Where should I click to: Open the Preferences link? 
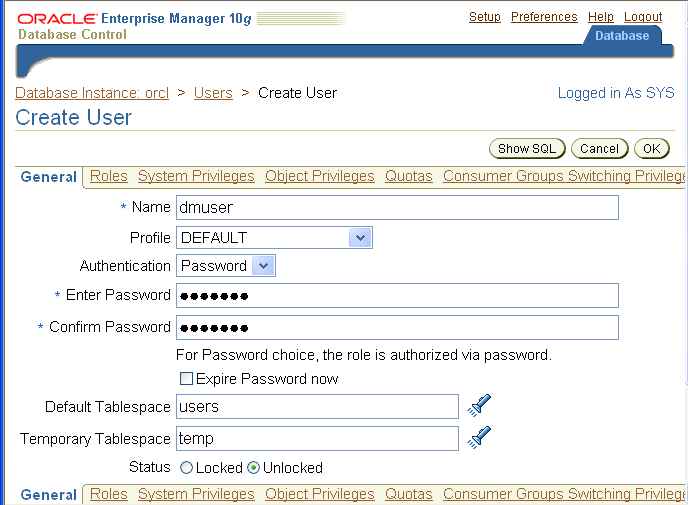tap(544, 17)
